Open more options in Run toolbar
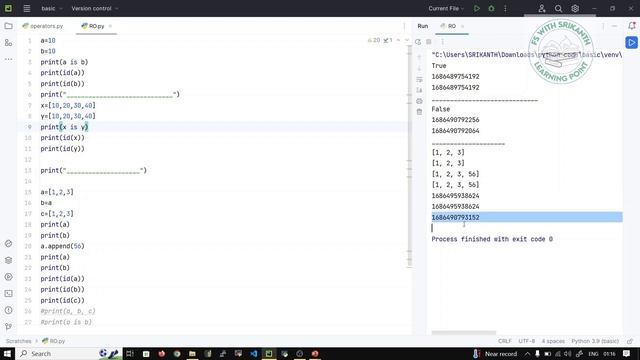 click(442, 42)
